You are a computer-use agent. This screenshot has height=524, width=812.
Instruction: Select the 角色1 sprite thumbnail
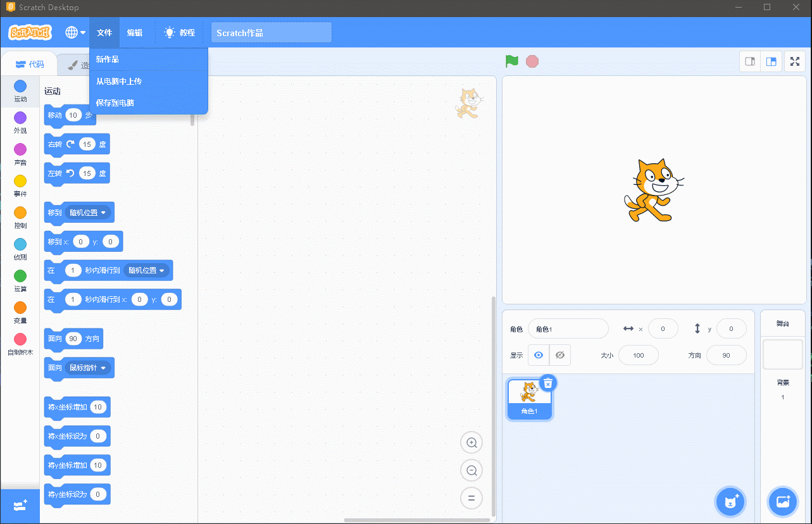[530, 399]
